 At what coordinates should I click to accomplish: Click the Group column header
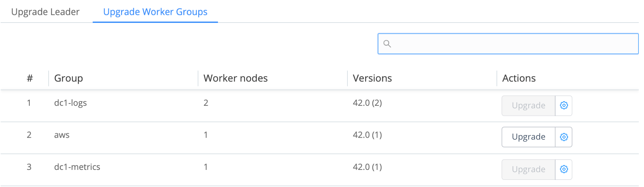click(68, 78)
